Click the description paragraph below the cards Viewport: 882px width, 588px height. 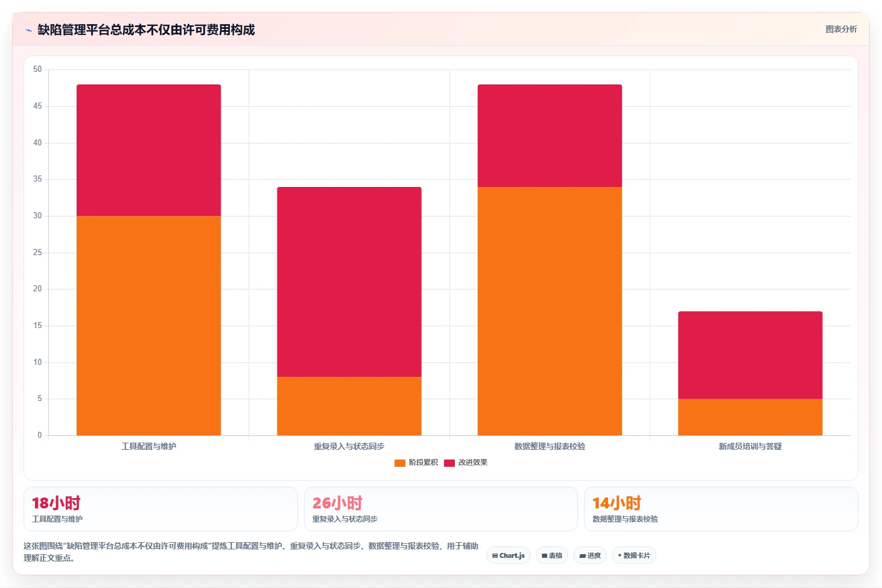(x=250, y=552)
